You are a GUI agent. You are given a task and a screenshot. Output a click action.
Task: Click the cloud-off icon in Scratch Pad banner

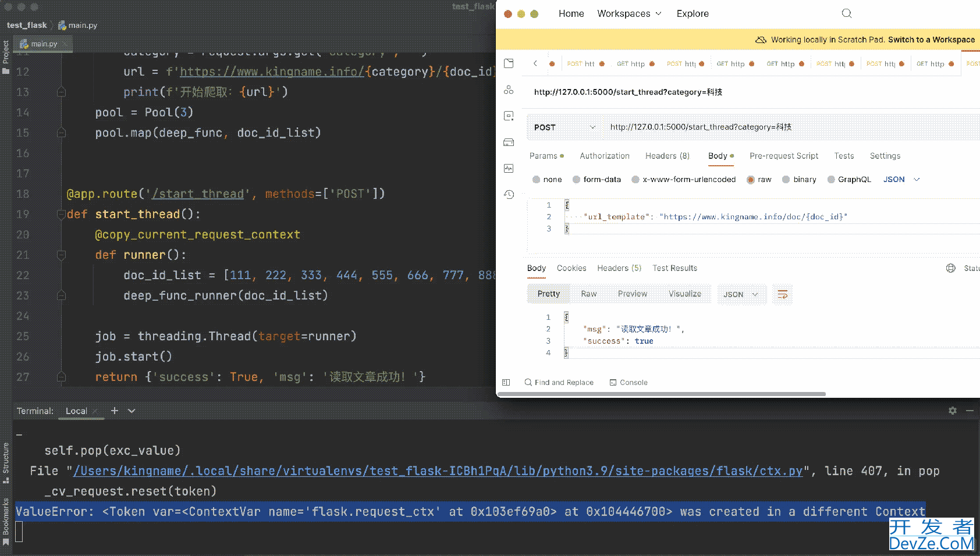761,40
